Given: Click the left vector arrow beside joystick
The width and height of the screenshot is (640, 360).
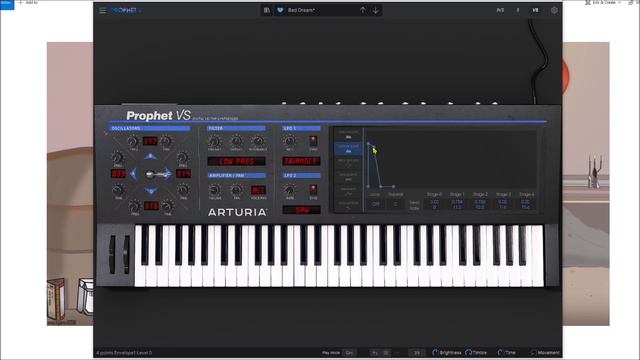Looking at the screenshot, I should tap(133, 174).
